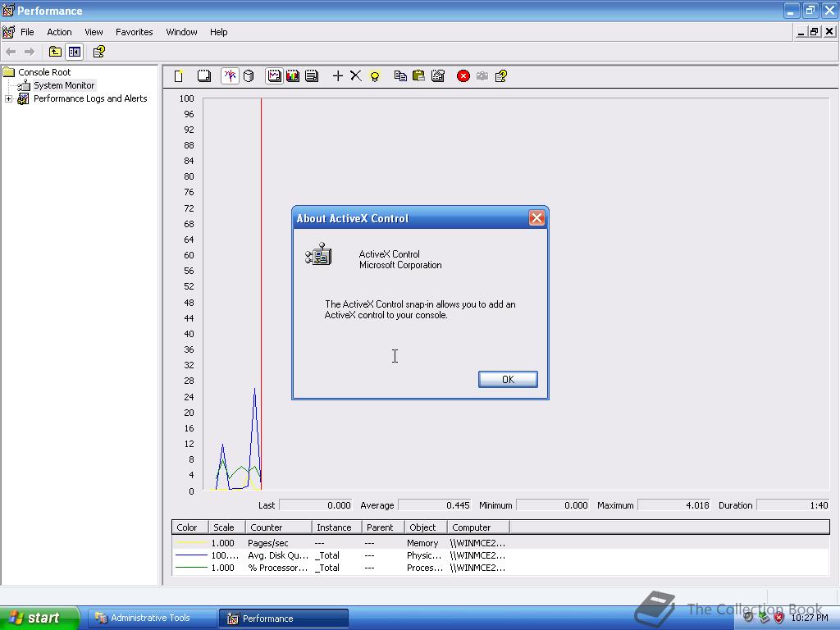The width and height of the screenshot is (840, 630).
Task: Click the Clear Display toolbar icon
Action: click(203, 76)
